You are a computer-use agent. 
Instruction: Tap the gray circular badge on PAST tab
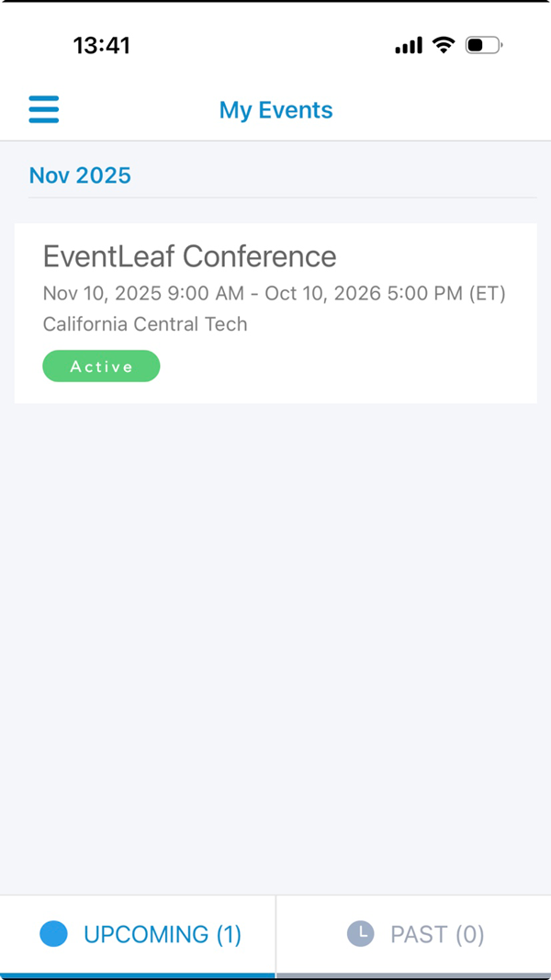[360, 933]
